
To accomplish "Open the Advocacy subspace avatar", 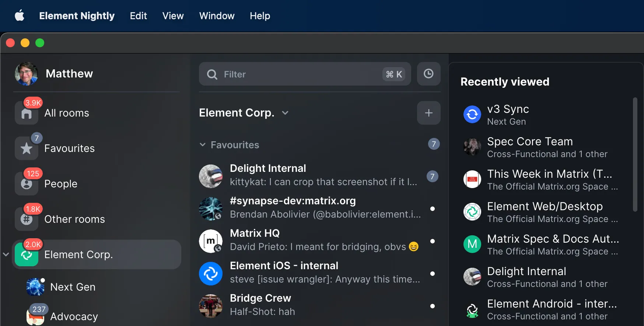I will coord(35,316).
